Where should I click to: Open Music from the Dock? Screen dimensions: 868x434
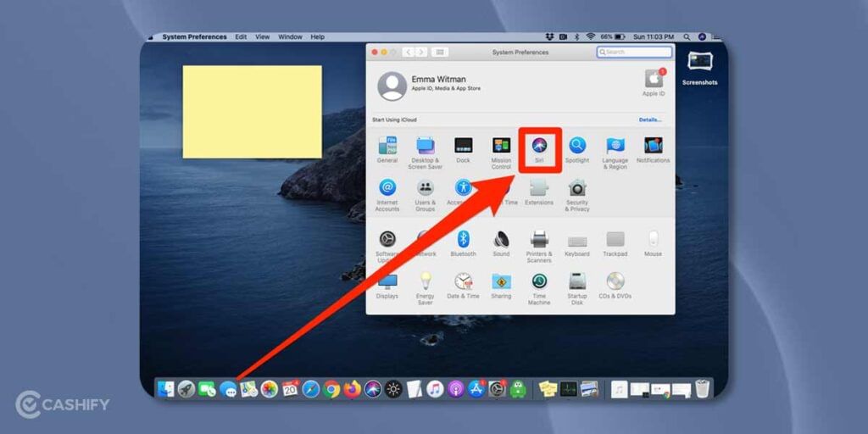point(435,389)
